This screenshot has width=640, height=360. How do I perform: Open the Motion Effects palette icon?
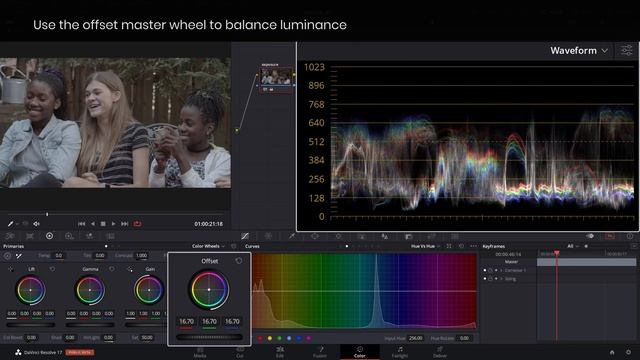110,236
